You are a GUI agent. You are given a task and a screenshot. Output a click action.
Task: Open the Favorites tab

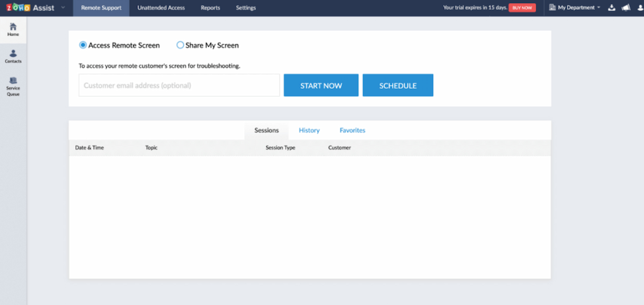[x=352, y=130]
